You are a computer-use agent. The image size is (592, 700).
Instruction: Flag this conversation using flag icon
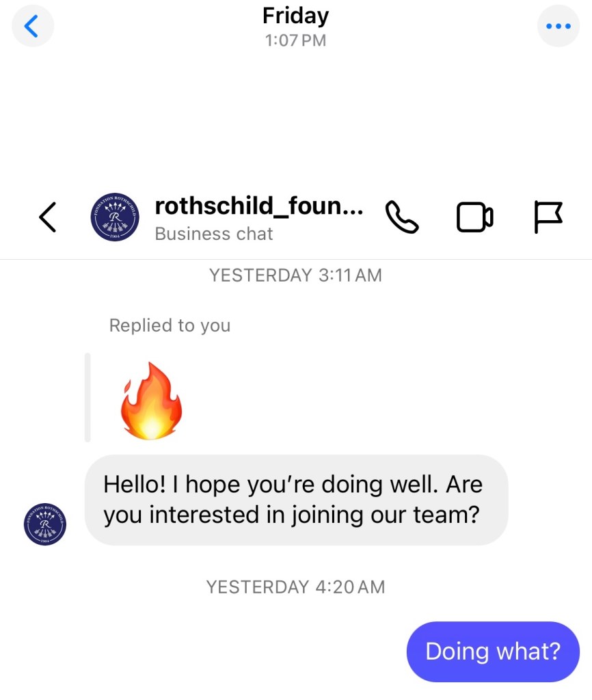click(x=548, y=217)
